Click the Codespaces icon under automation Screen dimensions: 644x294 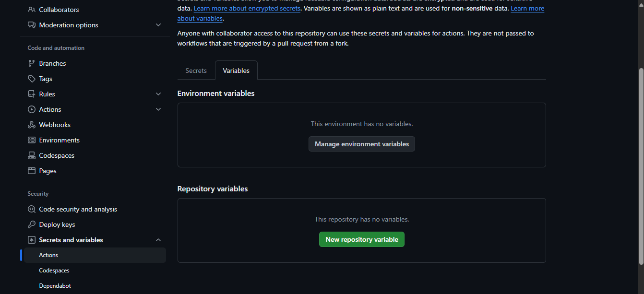pyautogui.click(x=32, y=155)
